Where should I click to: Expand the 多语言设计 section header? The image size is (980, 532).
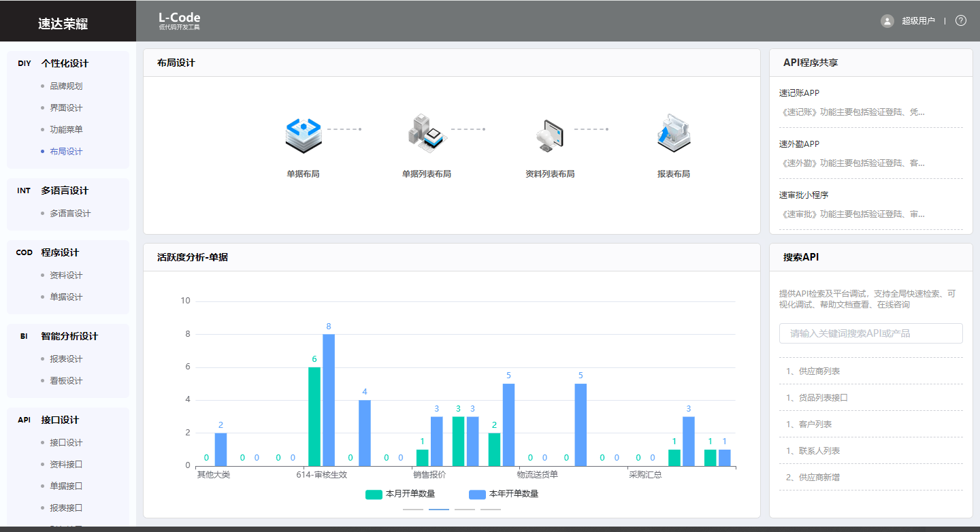click(x=65, y=190)
